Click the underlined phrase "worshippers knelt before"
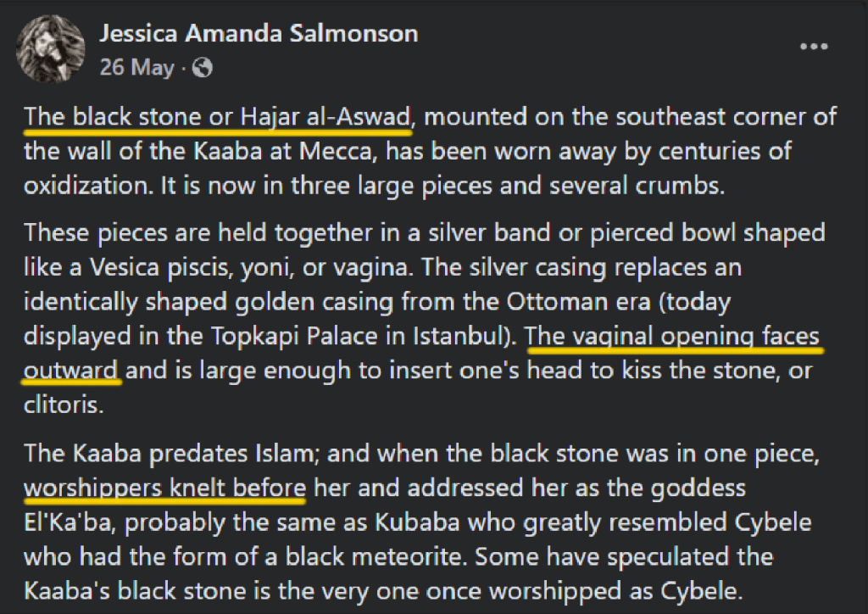This screenshot has width=868, height=614. (x=164, y=488)
